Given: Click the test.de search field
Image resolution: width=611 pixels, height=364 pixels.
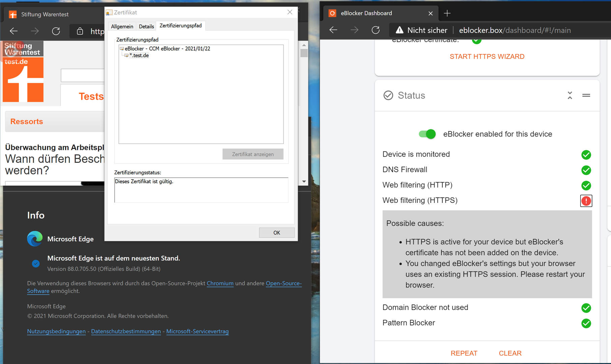Looking at the screenshot, I should pos(83,75).
